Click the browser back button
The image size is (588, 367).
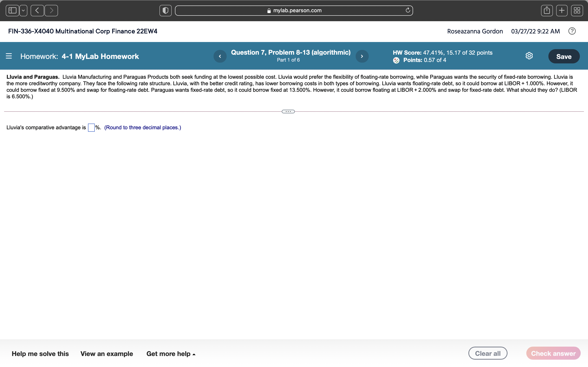coord(37,10)
